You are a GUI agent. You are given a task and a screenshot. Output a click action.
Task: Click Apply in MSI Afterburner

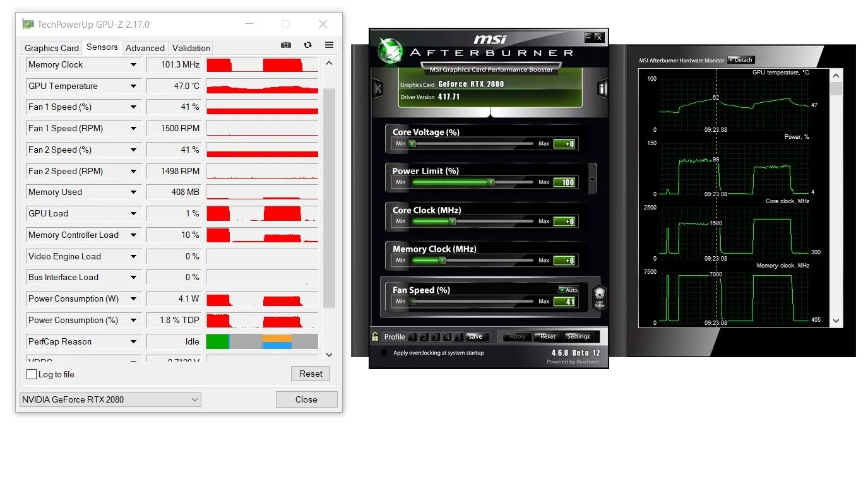(x=518, y=337)
